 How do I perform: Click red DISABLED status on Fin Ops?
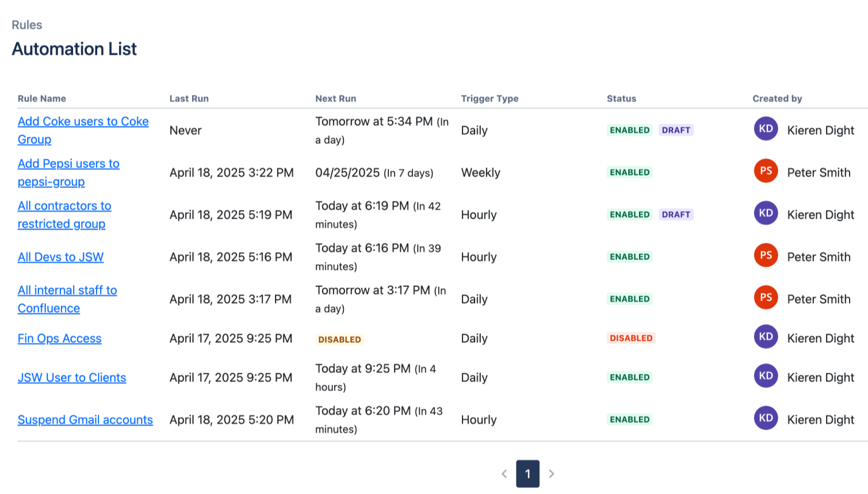coord(631,338)
